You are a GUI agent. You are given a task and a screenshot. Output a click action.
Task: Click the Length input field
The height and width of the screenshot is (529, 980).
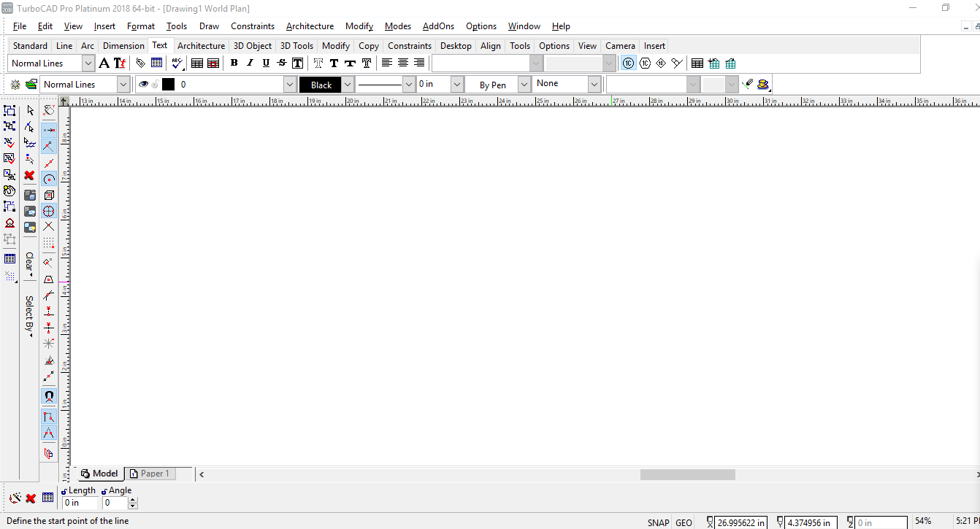point(80,503)
